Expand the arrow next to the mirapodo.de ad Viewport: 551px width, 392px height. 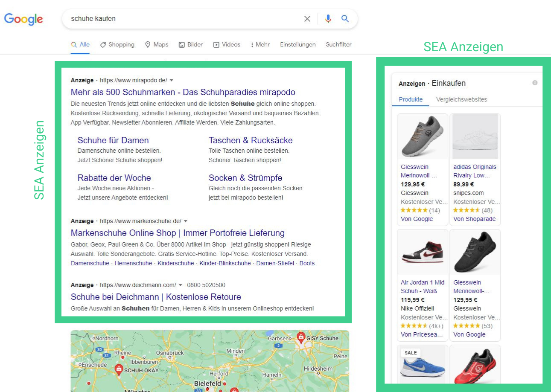point(172,80)
